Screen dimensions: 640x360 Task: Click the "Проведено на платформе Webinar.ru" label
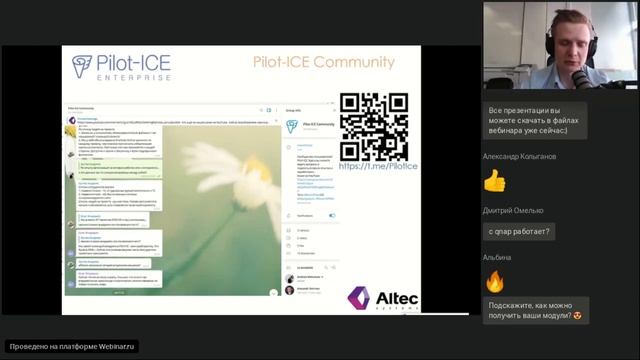tap(72, 347)
